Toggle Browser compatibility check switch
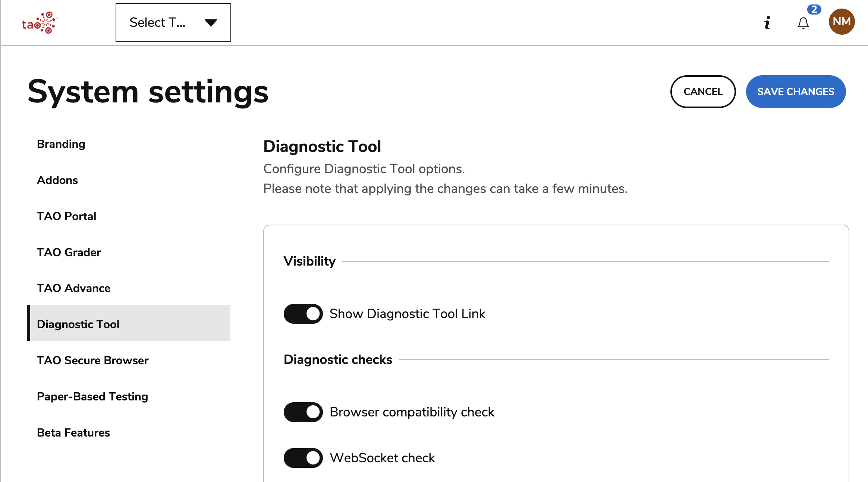 (x=303, y=412)
